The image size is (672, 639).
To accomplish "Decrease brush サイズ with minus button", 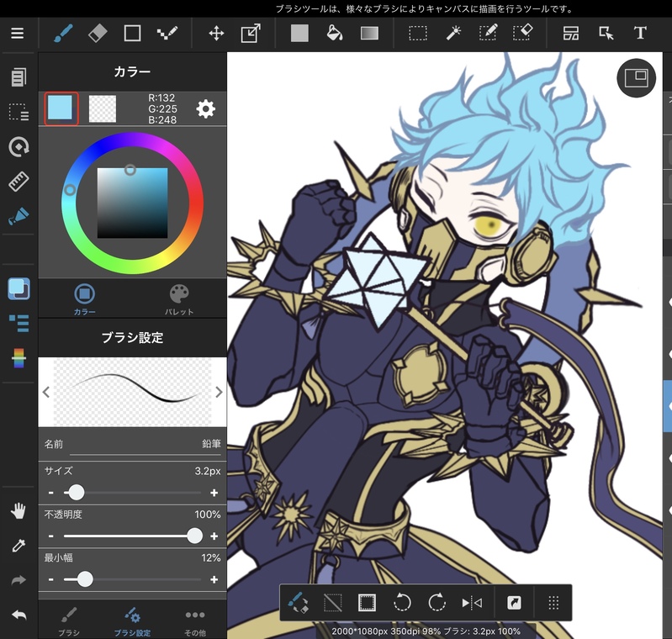I will pos(50,493).
